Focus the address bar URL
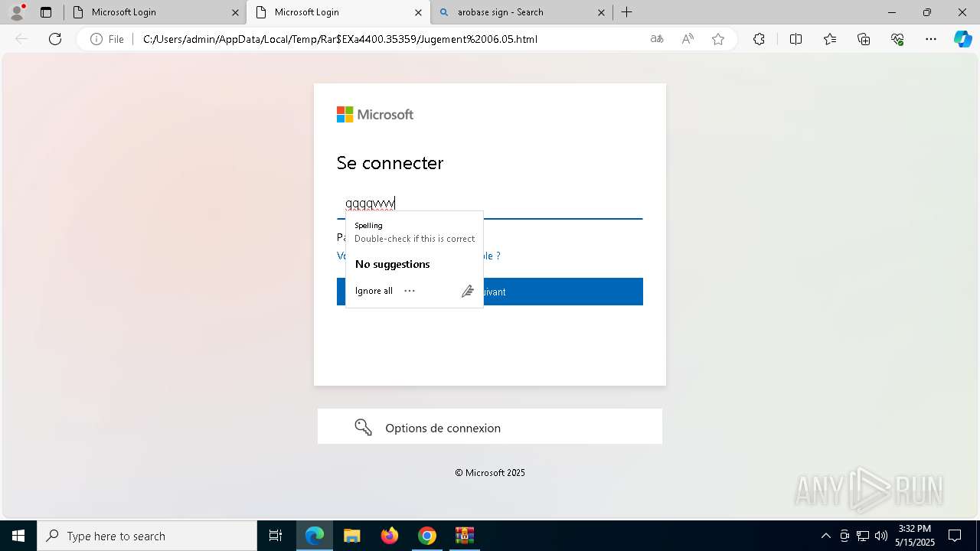This screenshot has width=980, height=551. [x=340, y=39]
